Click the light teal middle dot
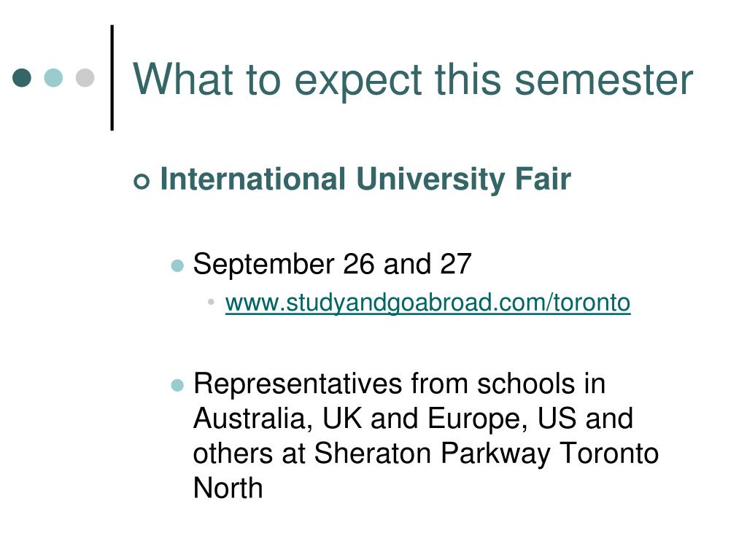The height and width of the screenshot is (560, 747). click(53, 77)
